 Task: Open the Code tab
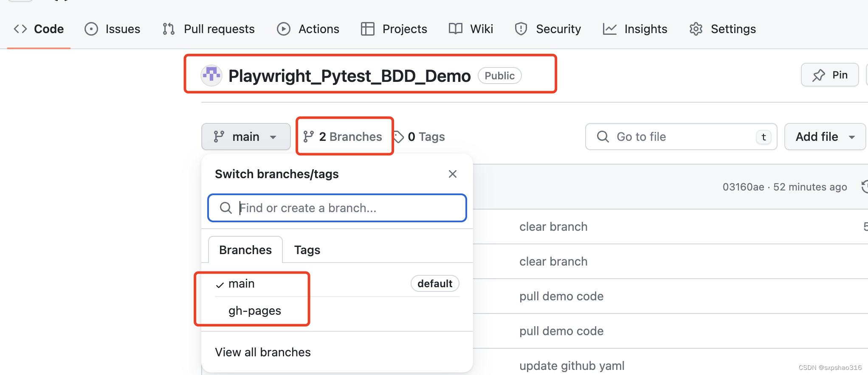(x=39, y=29)
